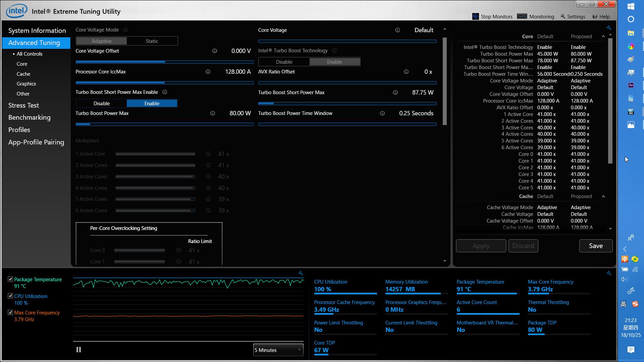This screenshot has width=644, height=362.
Task: Click info icon beside Processor Core IccMax
Action: pos(208,72)
